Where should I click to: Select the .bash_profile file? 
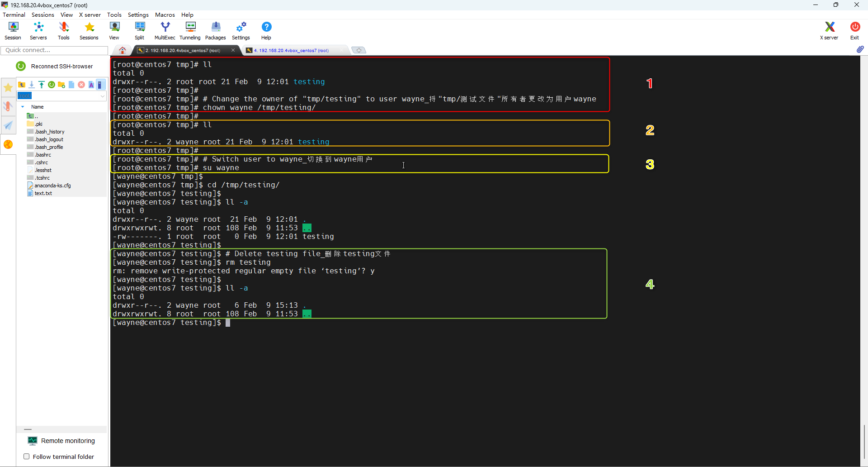45,147
